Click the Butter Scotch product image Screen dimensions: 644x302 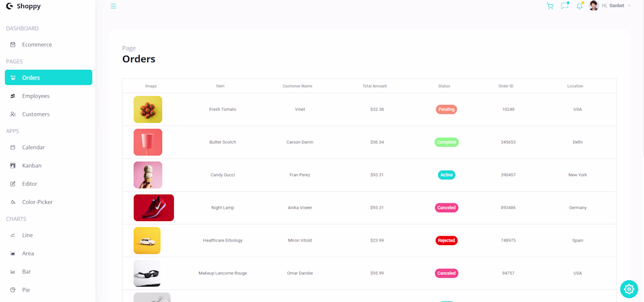(148, 142)
